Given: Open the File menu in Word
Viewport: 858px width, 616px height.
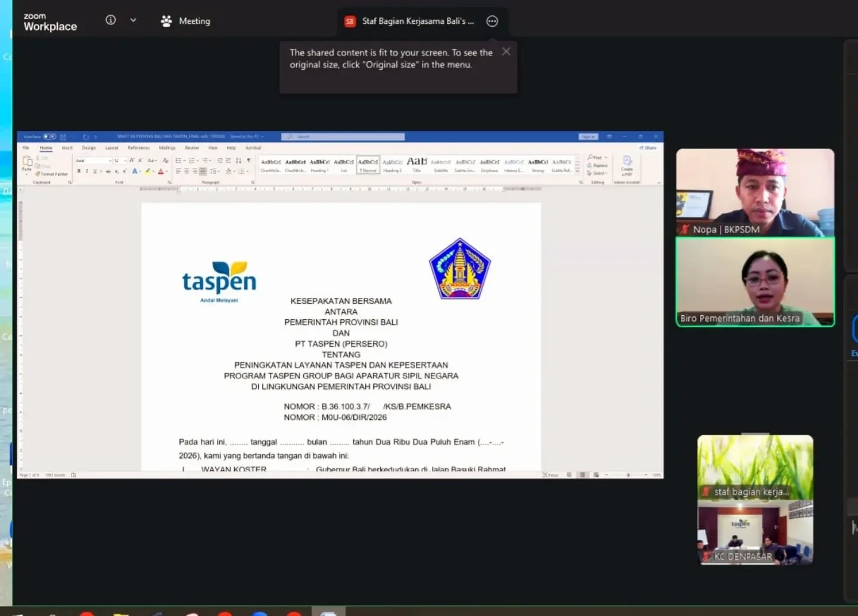Looking at the screenshot, I should [26, 148].
